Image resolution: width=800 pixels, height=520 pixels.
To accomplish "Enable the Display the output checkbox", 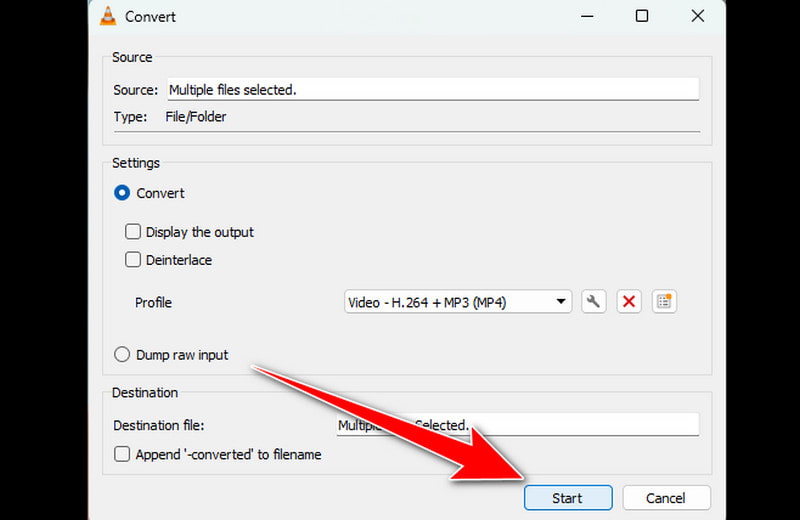I will click(133, 232).
